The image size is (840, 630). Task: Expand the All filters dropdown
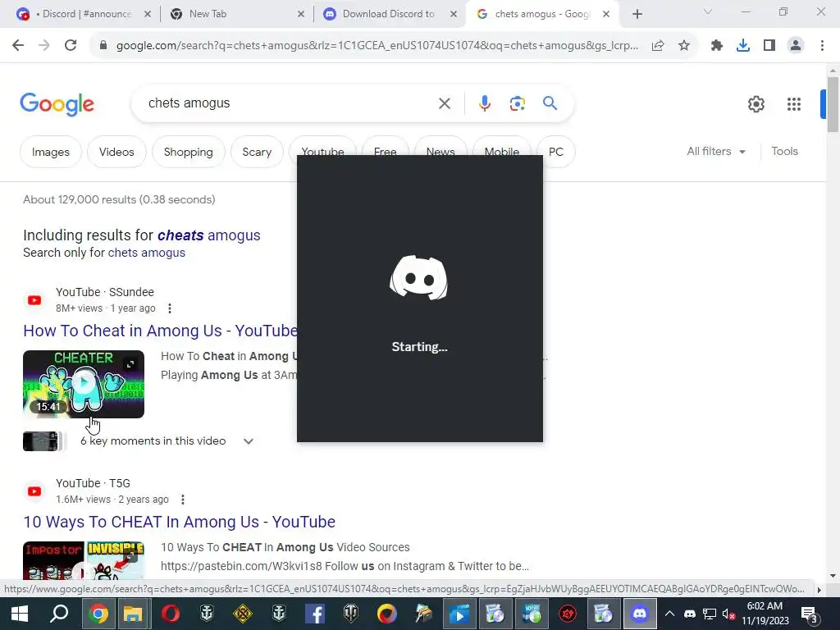coord(716,152)
